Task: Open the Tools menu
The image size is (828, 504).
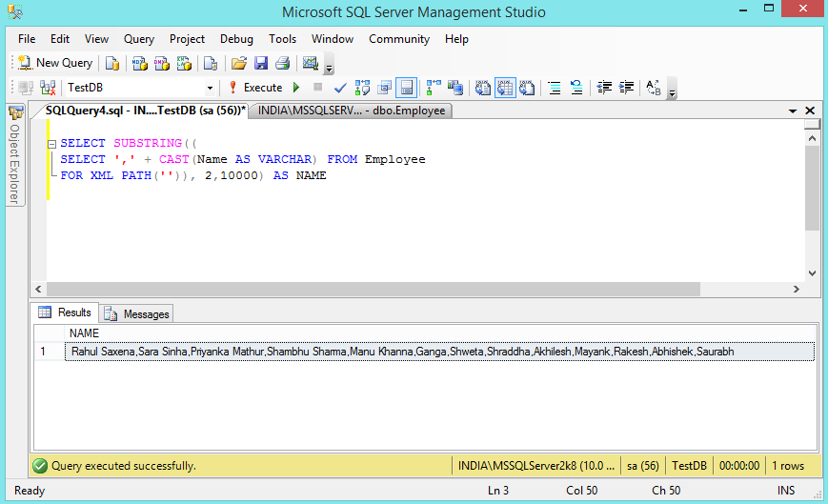Action: click(x=283, y=39)
